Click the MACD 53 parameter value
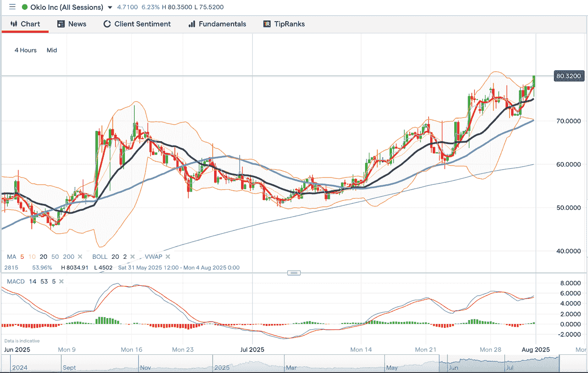 44,281
